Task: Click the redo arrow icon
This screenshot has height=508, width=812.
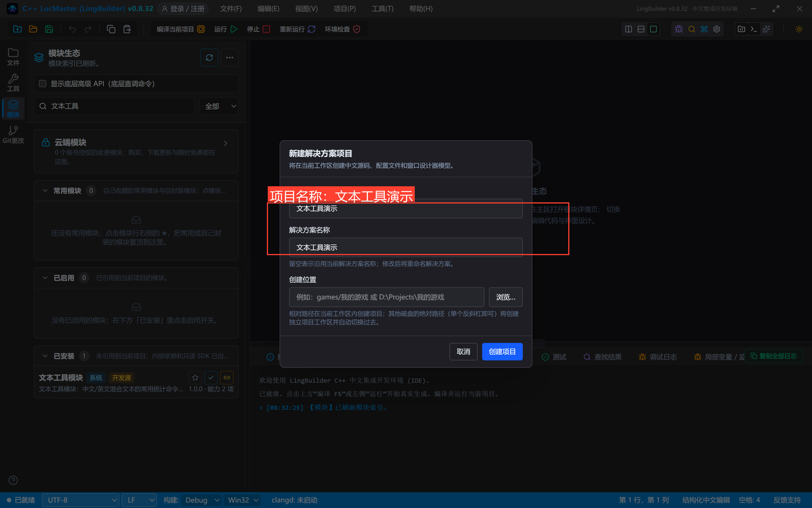Action: 88,29
